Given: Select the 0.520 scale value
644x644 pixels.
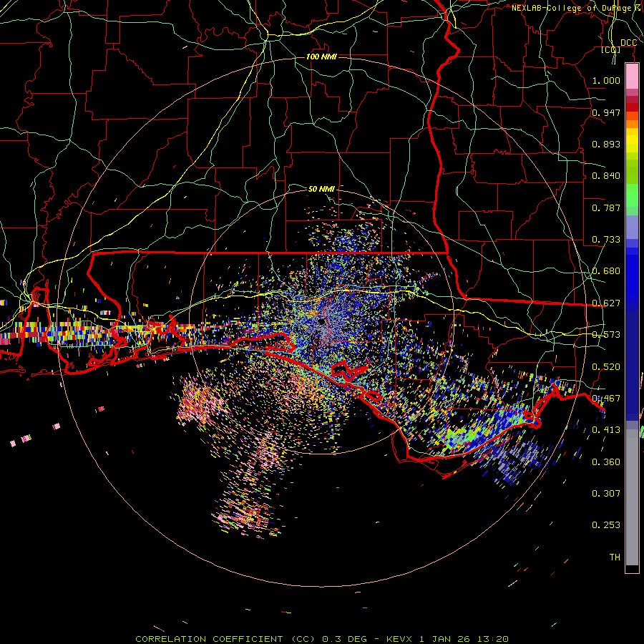Looking at the screenshot, I should point(606,367).
